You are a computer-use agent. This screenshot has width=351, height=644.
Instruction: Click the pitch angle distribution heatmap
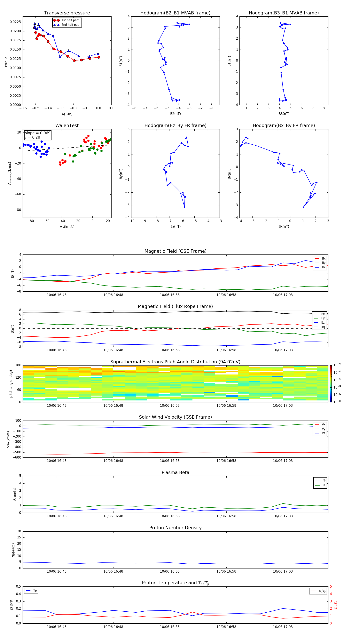tap(175, 383)
